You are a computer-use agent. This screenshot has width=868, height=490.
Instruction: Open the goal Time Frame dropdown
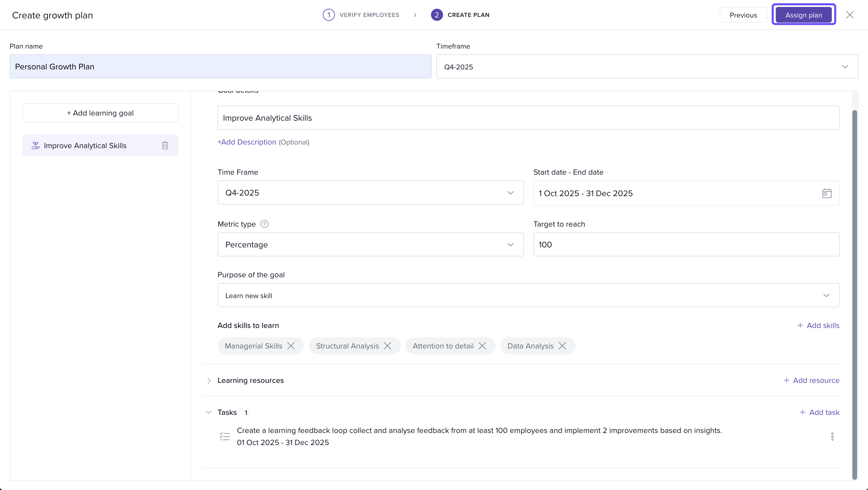coord(370,192)
